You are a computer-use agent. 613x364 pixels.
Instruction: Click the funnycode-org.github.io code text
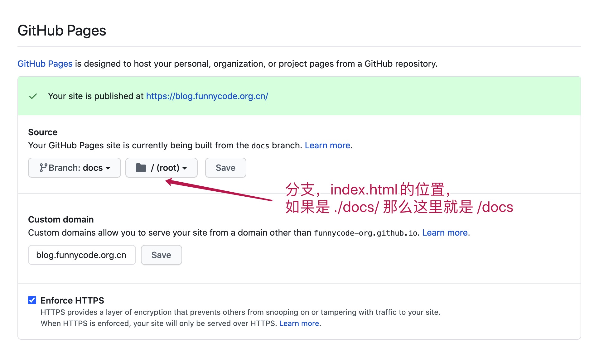[366, 233]
